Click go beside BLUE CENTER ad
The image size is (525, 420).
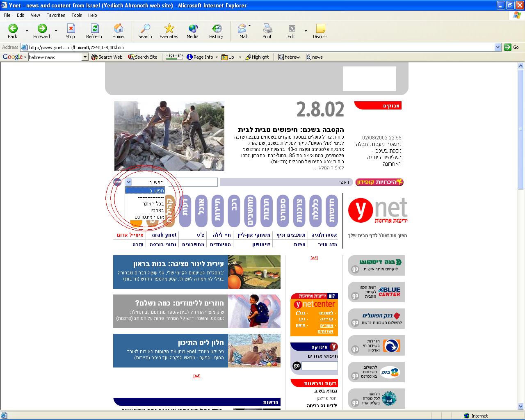point(355,296)
